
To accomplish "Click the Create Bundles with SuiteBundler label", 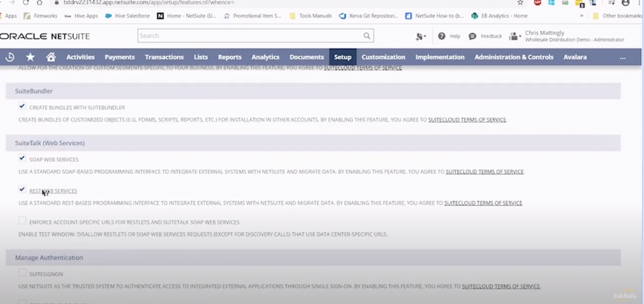I will [x=77, y=108].
